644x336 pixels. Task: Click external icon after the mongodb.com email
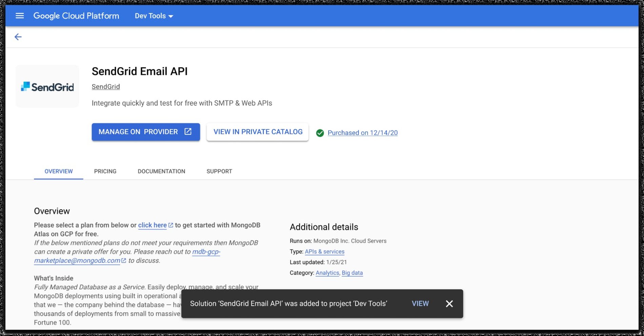pyautogui.click(x=124, y=260)
